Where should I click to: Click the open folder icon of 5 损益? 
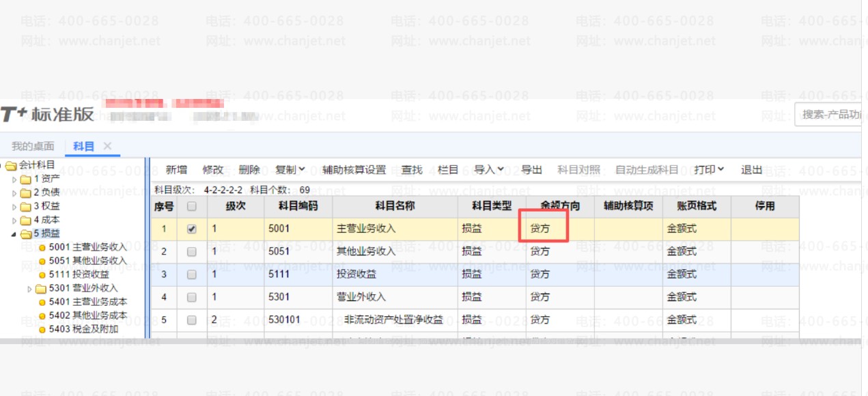[25, 234]
